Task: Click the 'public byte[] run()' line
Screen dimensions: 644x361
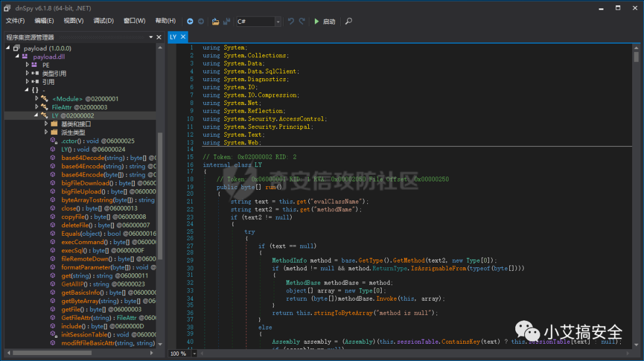Action: click(249, 187)
